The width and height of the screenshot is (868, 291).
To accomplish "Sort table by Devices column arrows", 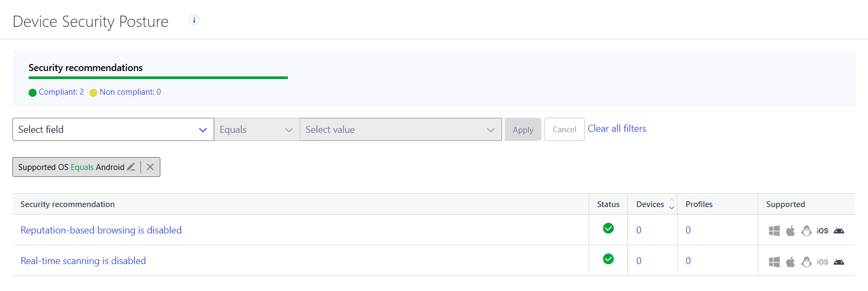I will [672, 204].
